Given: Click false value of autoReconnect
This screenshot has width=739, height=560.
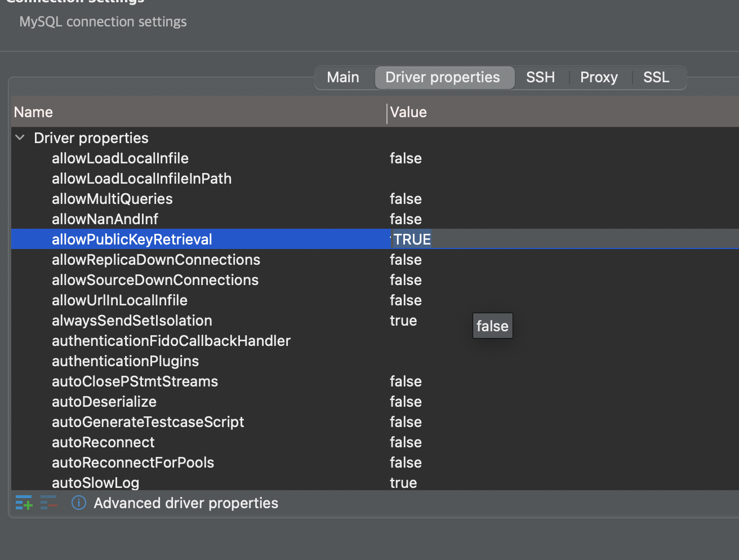Looking at the screenshot, I should (x=406, y=442).
